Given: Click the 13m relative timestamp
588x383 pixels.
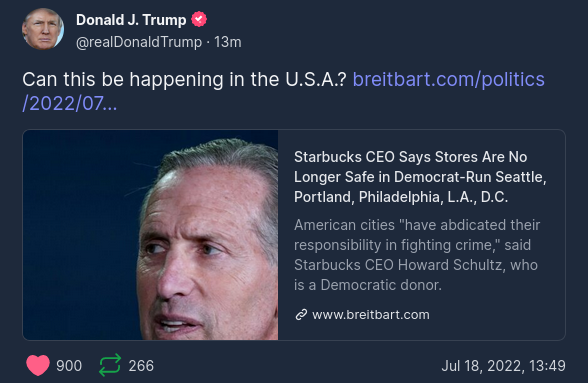Looking at the screenshot, I should tap(228, 42).
